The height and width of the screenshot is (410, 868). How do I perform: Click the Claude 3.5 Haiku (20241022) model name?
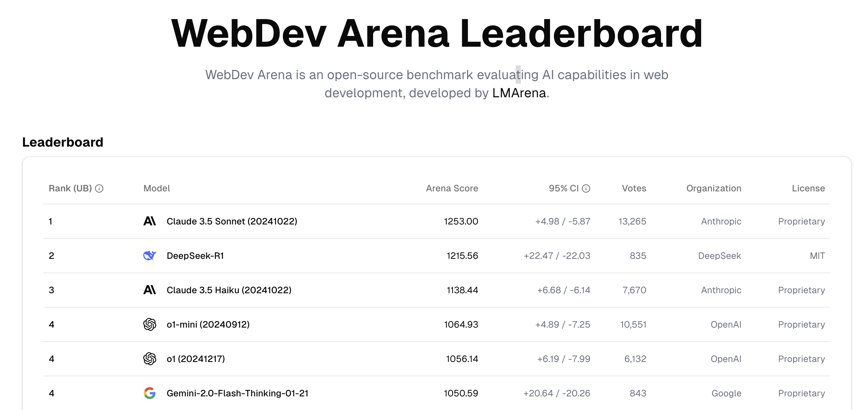coord(229,290)
